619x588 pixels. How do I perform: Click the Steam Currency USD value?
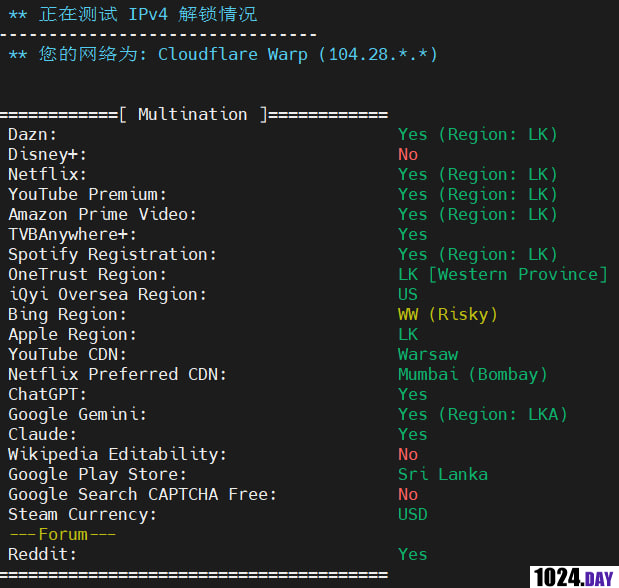(413, 514)
